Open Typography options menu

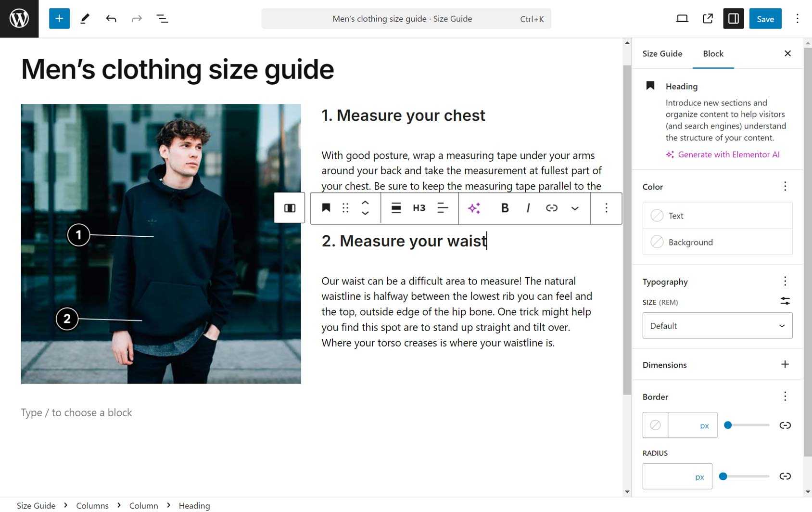[785, 281]
